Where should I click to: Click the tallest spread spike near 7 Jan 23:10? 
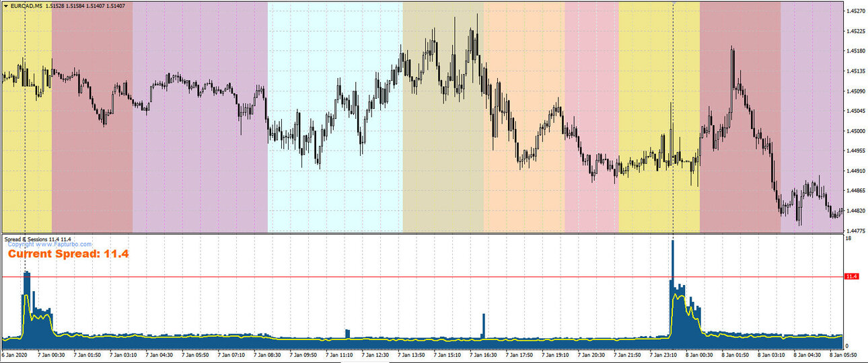click(x=672, y=293)
